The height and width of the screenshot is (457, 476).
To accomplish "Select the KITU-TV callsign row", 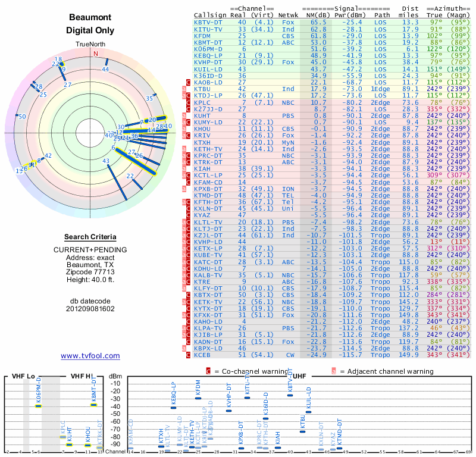I will pos(208,29).
